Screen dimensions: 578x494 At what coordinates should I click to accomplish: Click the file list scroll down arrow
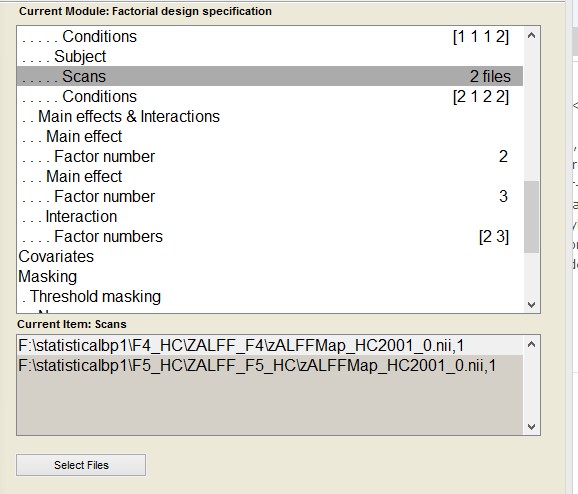click(532, 427)
